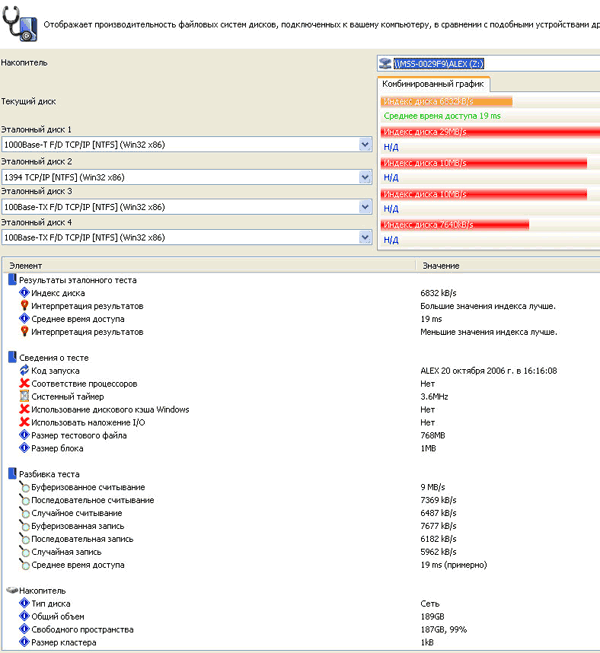Open the drive selector showing ALEX (Z:)
The width and height of the screenshot is (600, 653).
coord(488,63)
